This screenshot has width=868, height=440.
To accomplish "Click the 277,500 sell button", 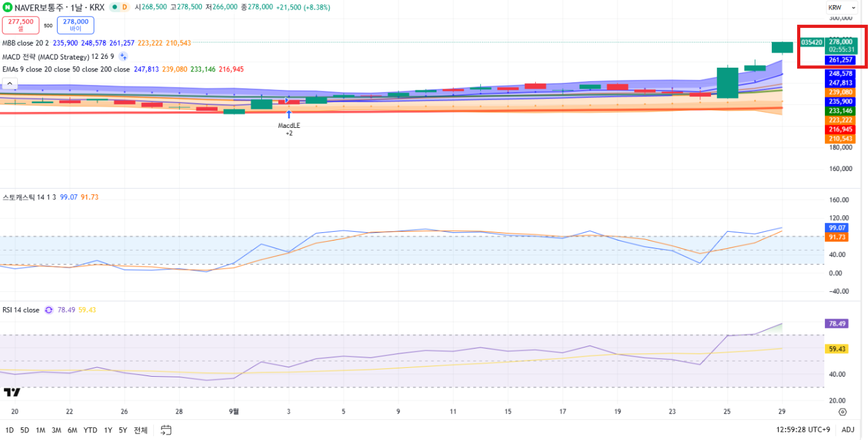I will [x=21, y=25].
